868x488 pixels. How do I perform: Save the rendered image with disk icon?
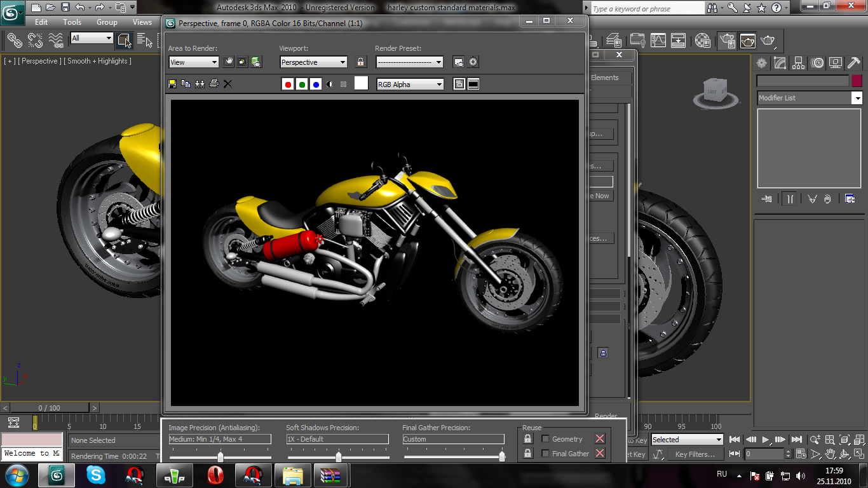(x=172, y=84)
